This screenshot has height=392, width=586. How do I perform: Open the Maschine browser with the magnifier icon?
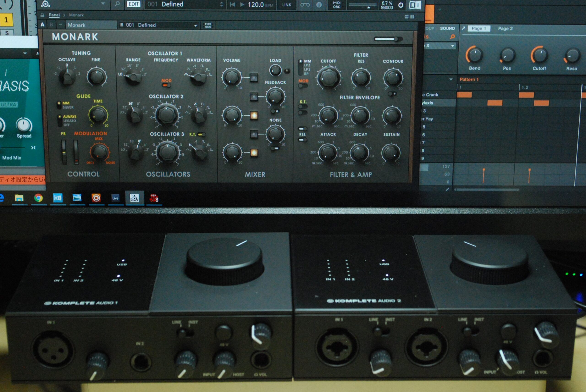click(118, 3)
